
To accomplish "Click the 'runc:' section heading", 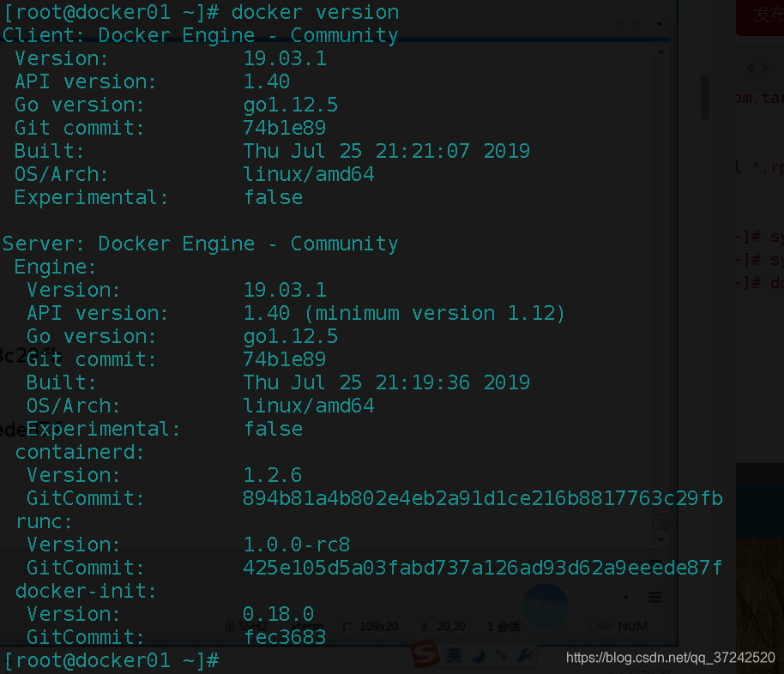I will point(44,521).
